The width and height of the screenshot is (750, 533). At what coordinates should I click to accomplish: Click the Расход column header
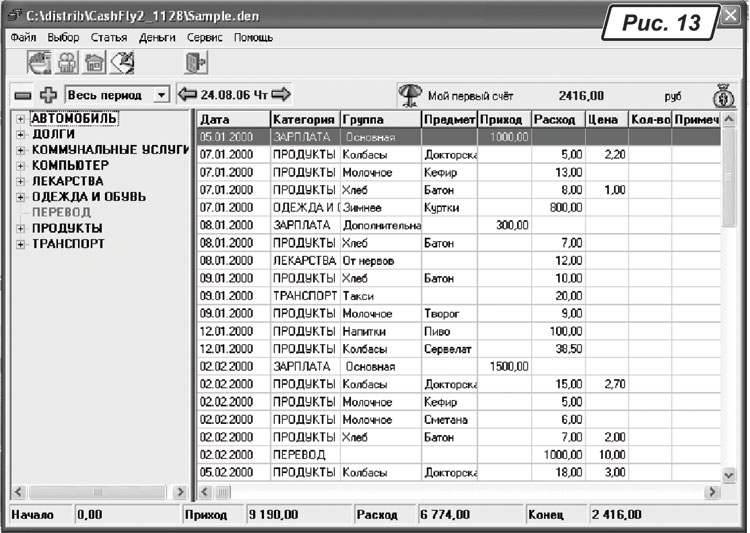click(557, 119)
